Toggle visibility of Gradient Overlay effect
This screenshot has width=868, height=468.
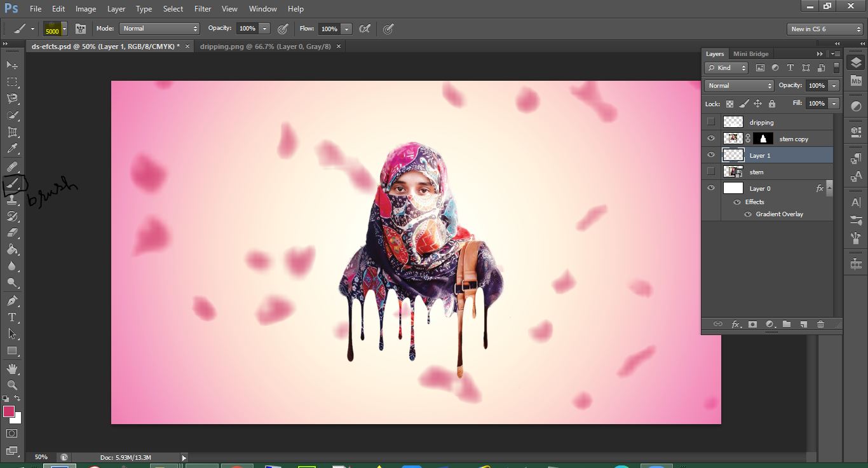(748, 214)
